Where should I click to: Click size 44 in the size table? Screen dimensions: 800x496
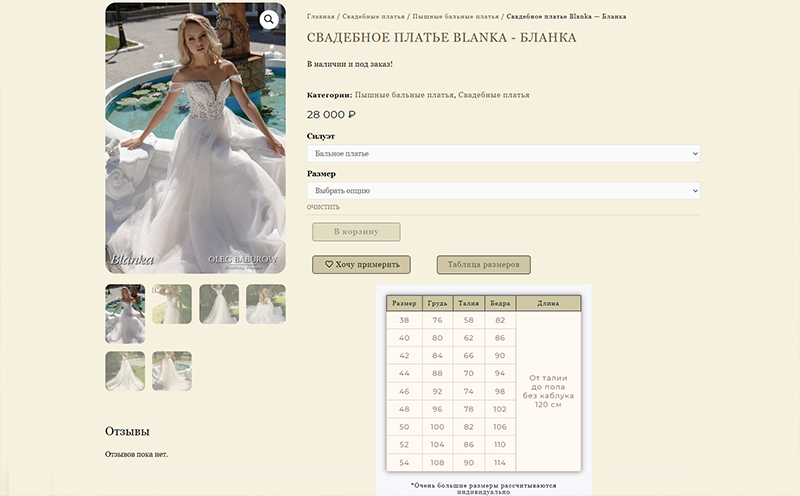[x=404, y=374]
